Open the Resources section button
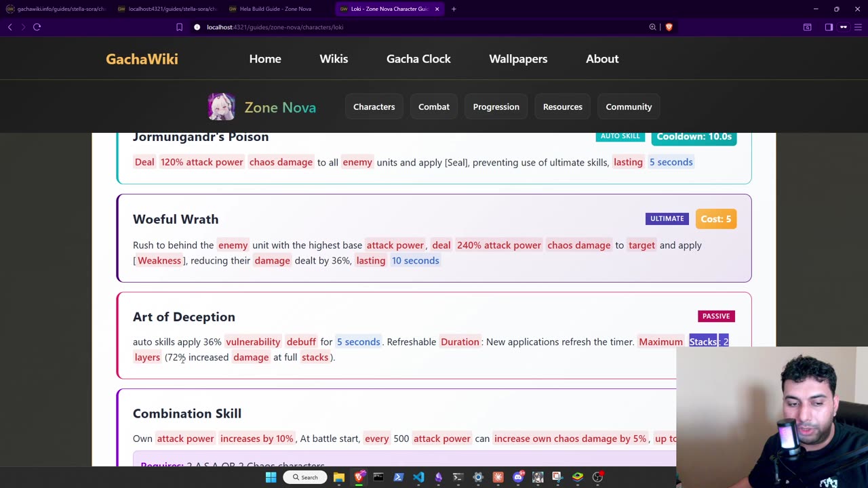The height and width of the screenshot is (488, 868). click(562, 106)
